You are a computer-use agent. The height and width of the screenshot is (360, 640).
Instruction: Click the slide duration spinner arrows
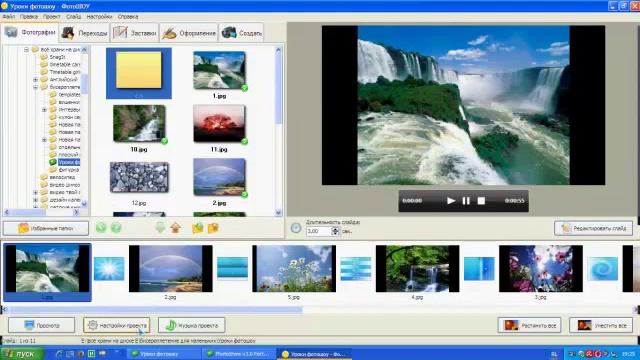tap(335, 231)
